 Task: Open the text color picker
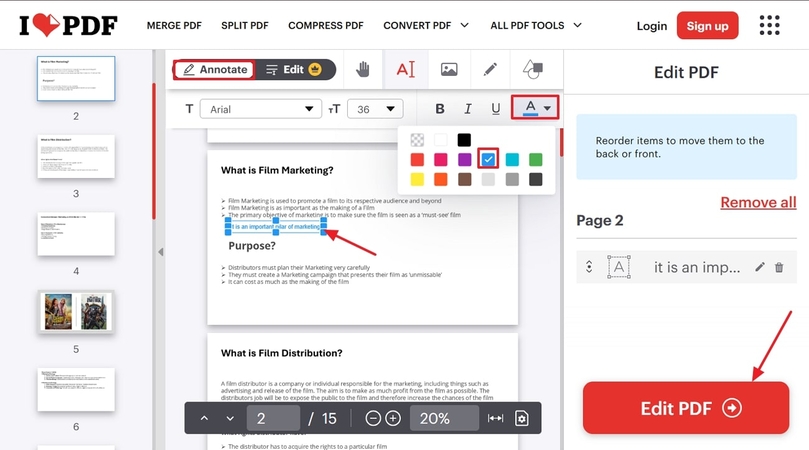pos(535,108)
